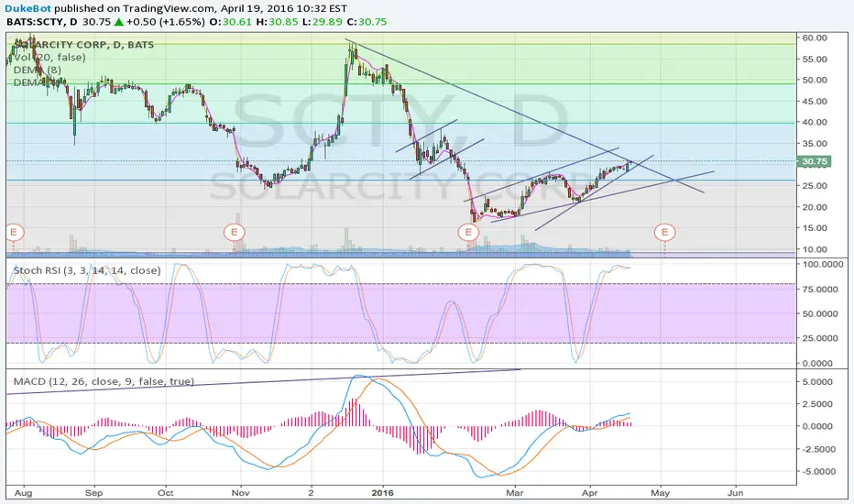This screenshot has width=854, height=504.
Task: Click the O:30.61 open value
Action: [x=231, y=22]
